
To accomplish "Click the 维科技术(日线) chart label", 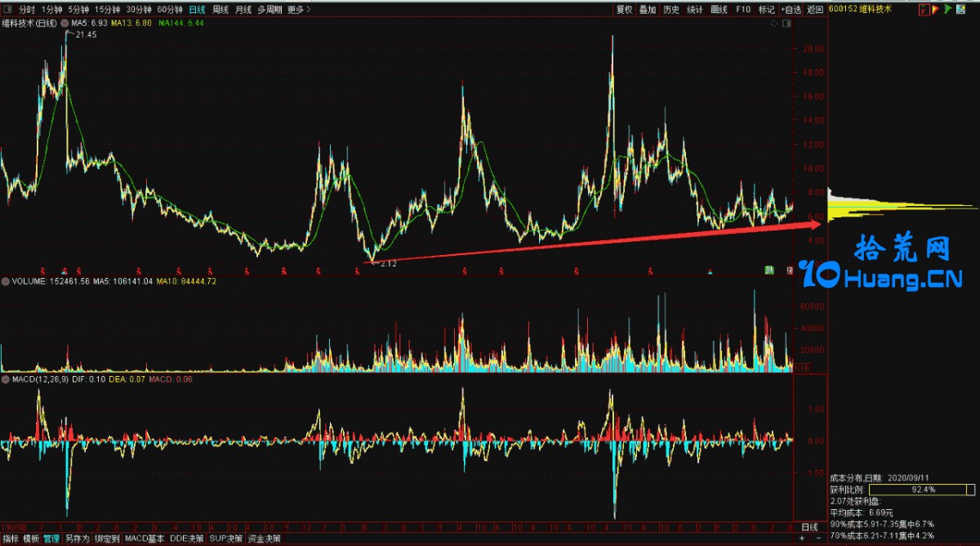I will click(29, 23).
